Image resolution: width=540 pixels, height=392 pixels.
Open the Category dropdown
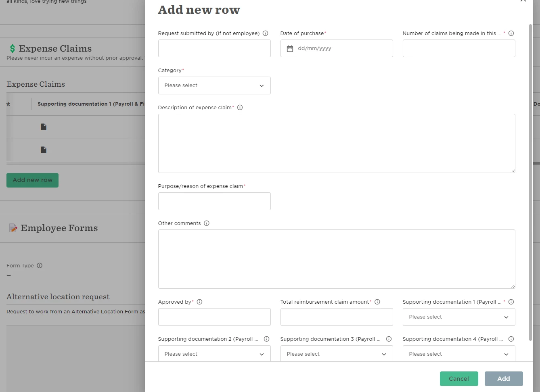(214, 85)
